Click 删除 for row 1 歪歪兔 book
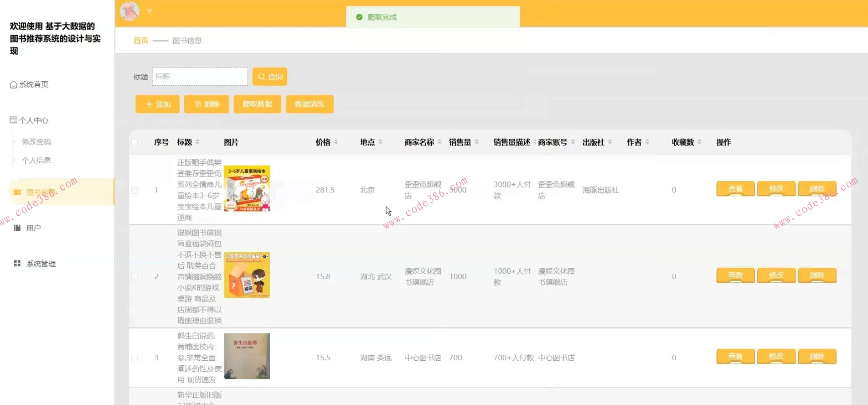The image size is (868, 405). (x=817, y=188)
